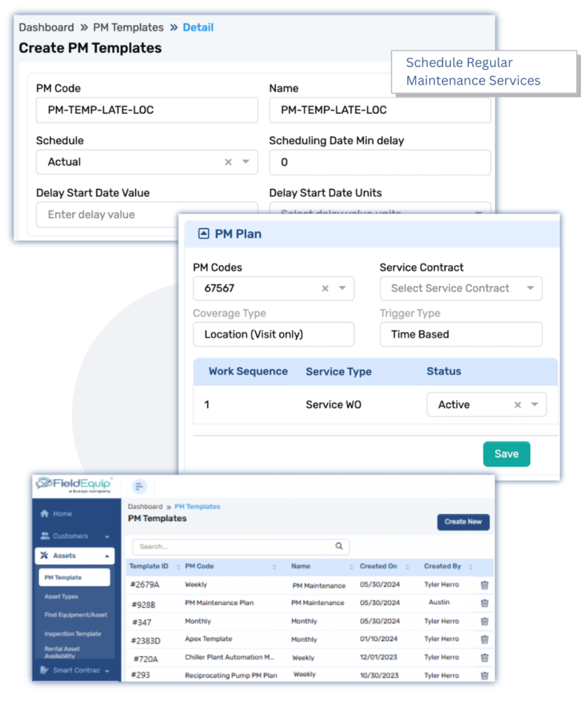
Task: Click the PM Templates search field
Action: pos(240,547)
